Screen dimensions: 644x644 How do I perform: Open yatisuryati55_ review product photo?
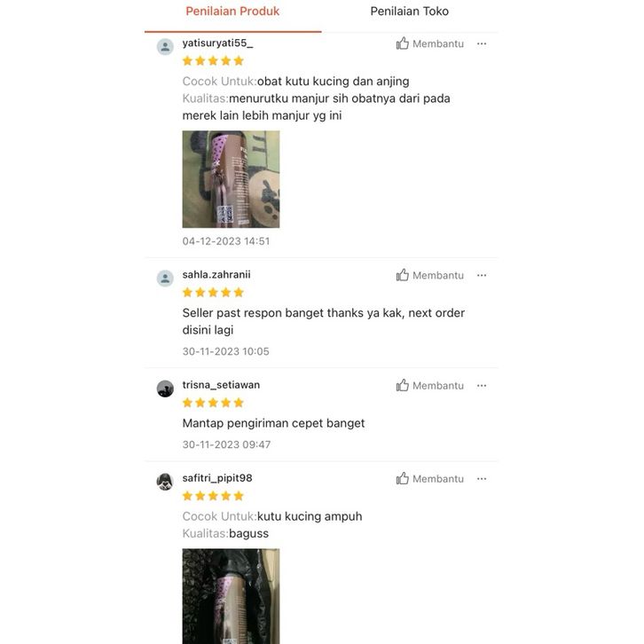tap(231, 179)
